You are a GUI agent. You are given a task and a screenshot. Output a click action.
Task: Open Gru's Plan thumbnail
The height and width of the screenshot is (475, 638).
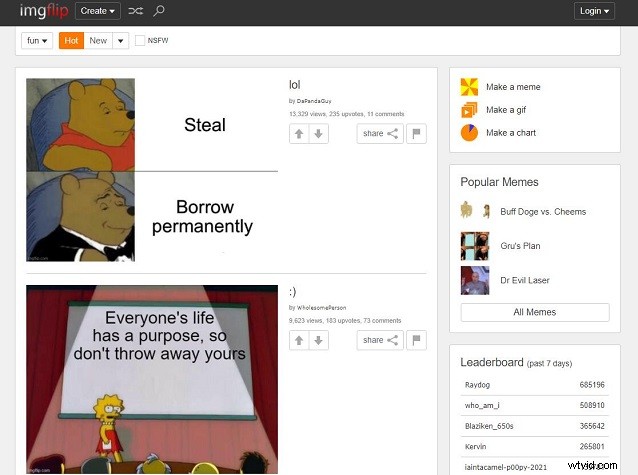tap(475, 246)
